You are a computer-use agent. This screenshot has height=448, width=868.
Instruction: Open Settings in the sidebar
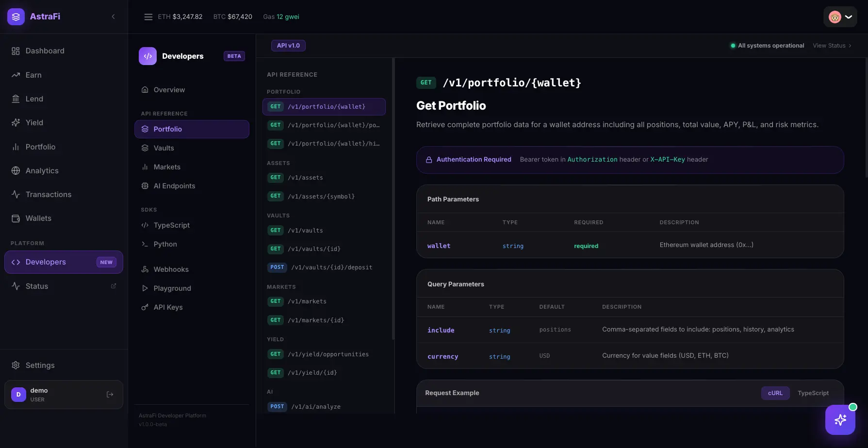[64, 365]
